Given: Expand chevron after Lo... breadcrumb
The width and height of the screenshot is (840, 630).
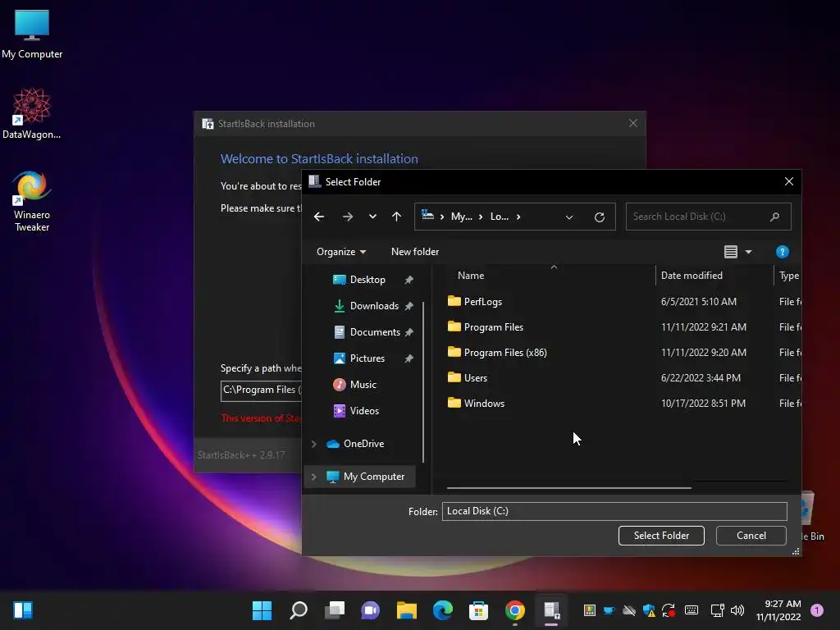Looking at the screenshot, I should point(518,217).
